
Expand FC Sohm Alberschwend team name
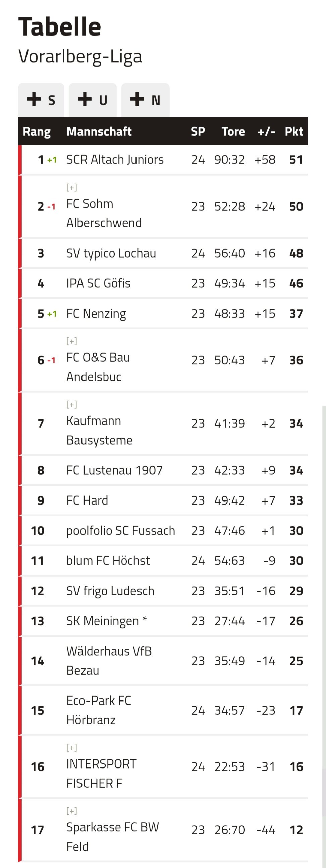tap(71, 187)
